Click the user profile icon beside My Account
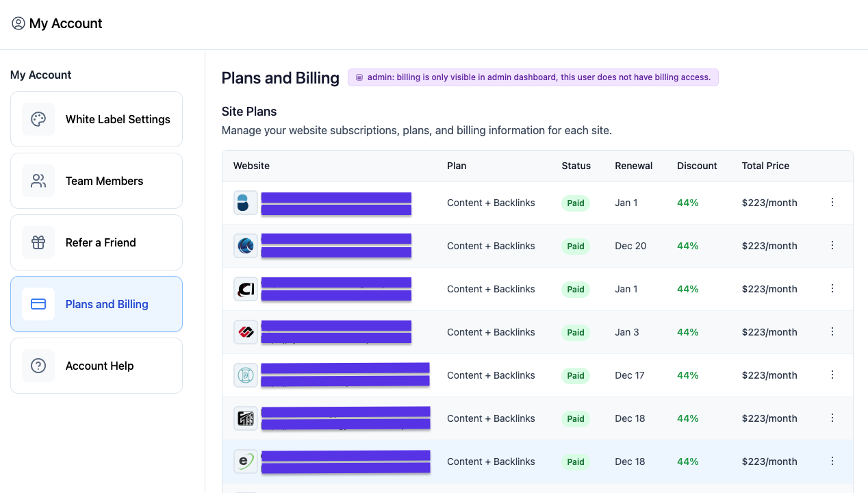Viewport: 868px width, 493px height. [18, 23]
